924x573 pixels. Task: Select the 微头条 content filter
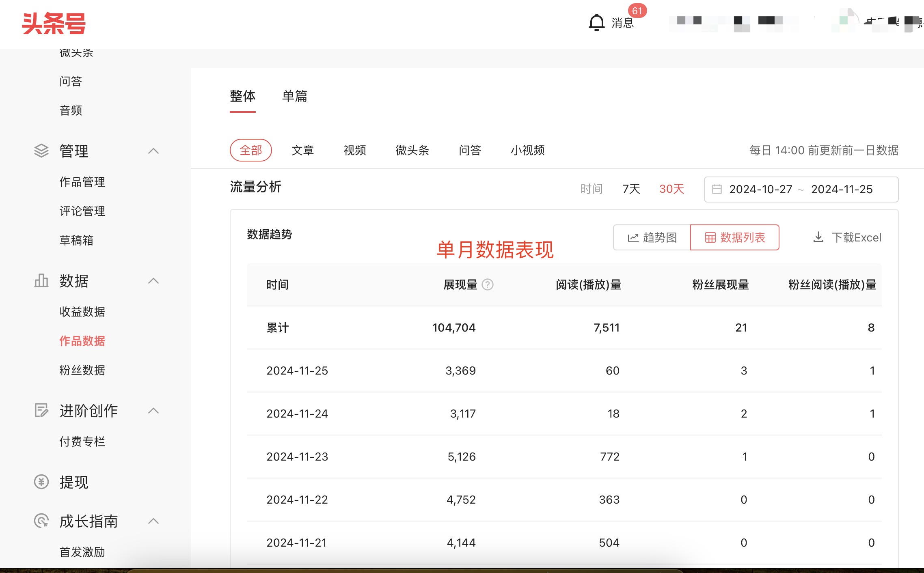(x=412, y=150)
